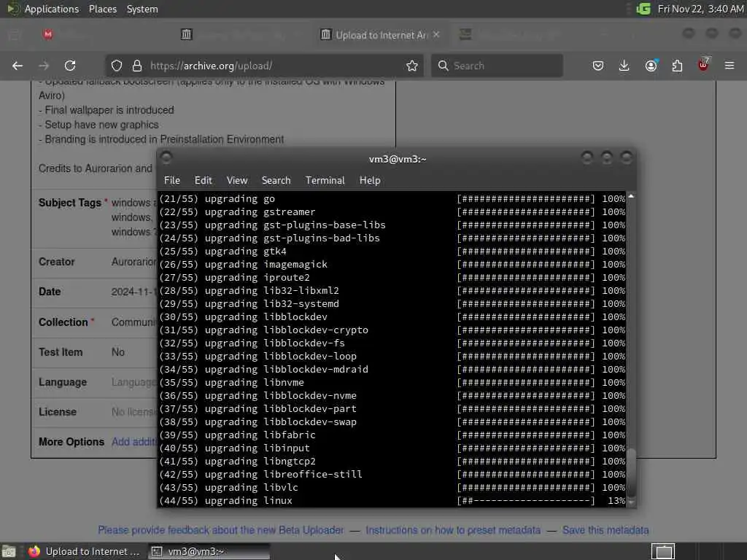Image resolution: width=747 pixels, height=560 pixels.
Task: Open the Terminal menu in terminal window
Action: tap(325, 181)
